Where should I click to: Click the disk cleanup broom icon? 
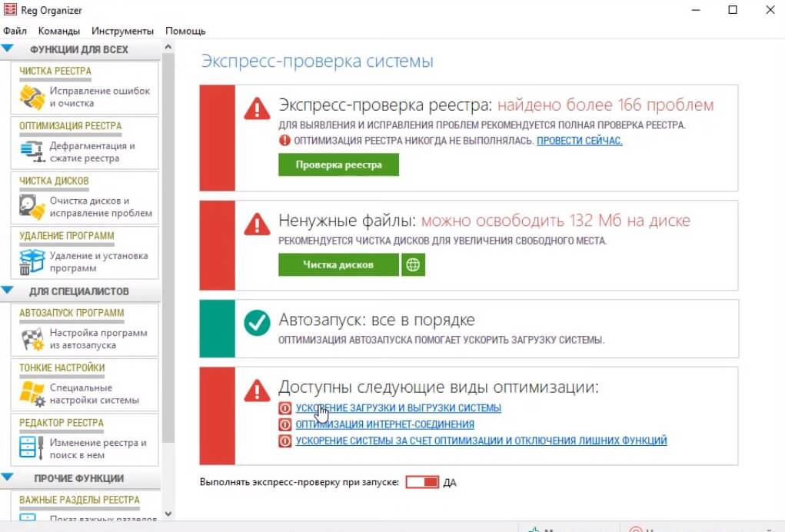tap(32, 207)
